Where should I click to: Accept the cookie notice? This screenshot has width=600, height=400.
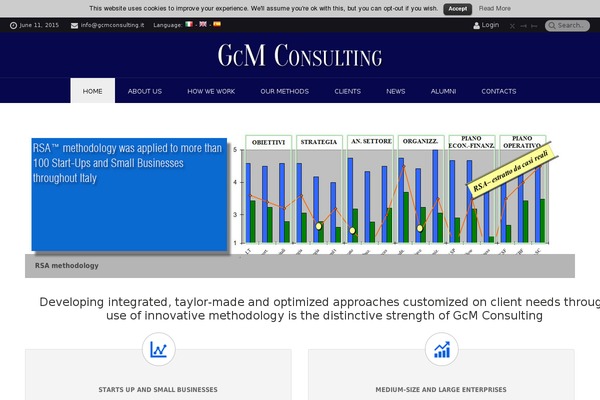pyautogui.click(x=457, y=8)
